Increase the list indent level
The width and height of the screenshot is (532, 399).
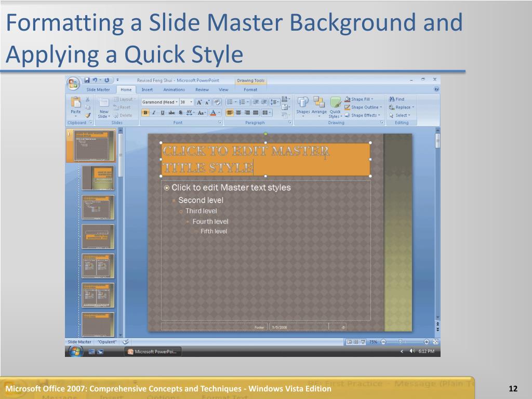[264, 102]
